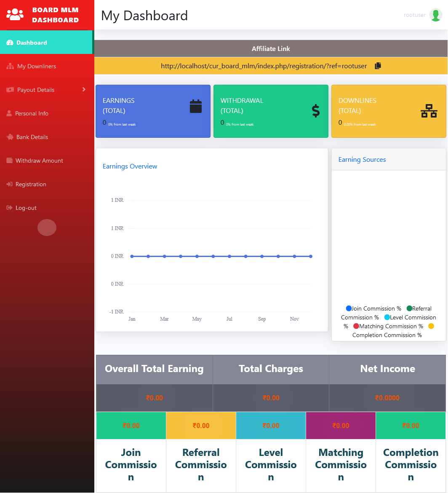Click the hierarchy icon on the Downlines card

point(429,110)
